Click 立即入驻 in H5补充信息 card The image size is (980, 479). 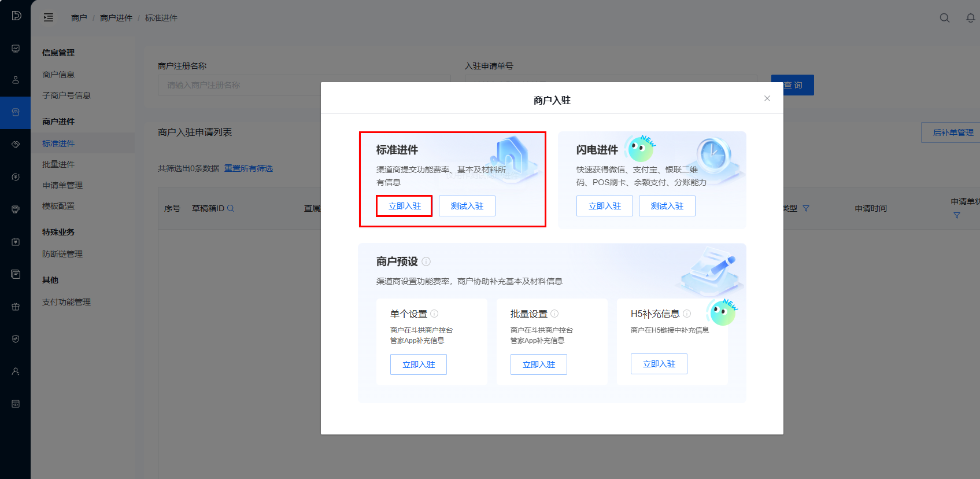coord(659,364)
